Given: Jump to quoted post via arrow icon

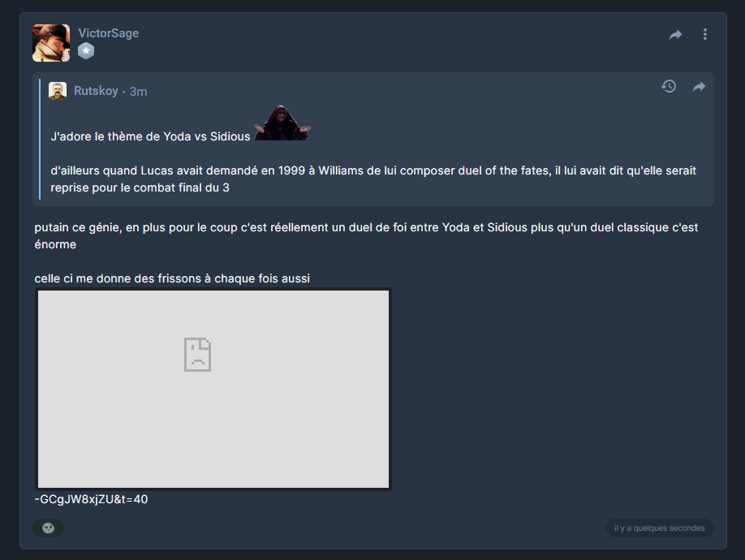Looking at the screenshot, I should pos(699,87).
